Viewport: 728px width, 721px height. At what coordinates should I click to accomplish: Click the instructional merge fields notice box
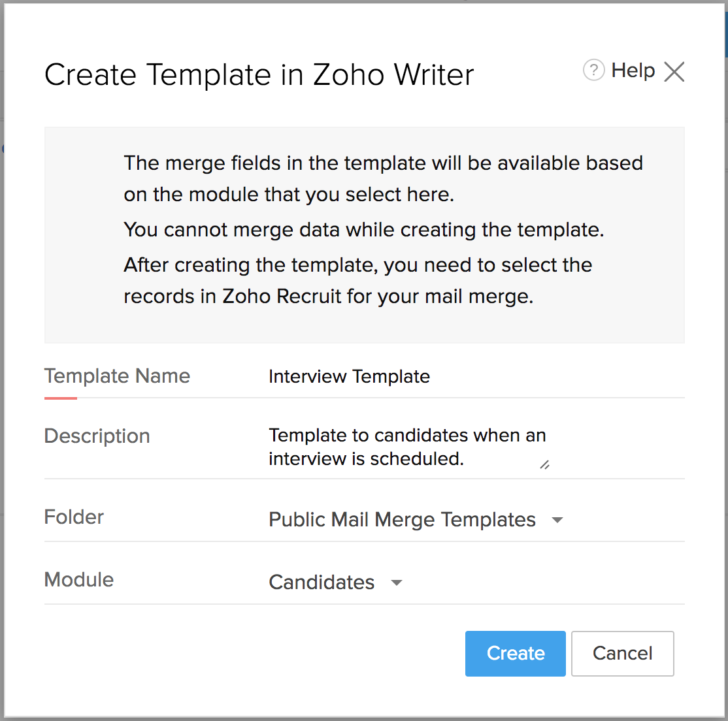click(x=364, y=235)
